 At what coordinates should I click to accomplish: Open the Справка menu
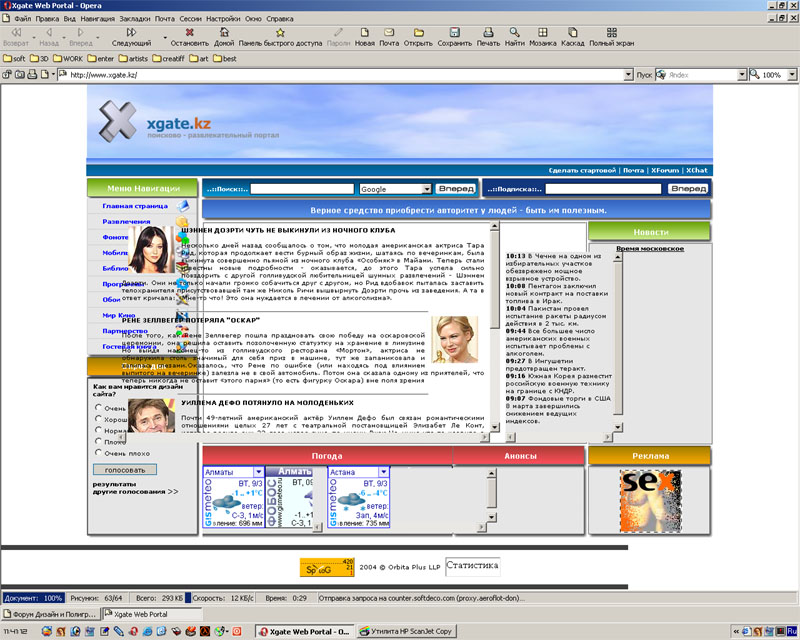coord(280,19)
